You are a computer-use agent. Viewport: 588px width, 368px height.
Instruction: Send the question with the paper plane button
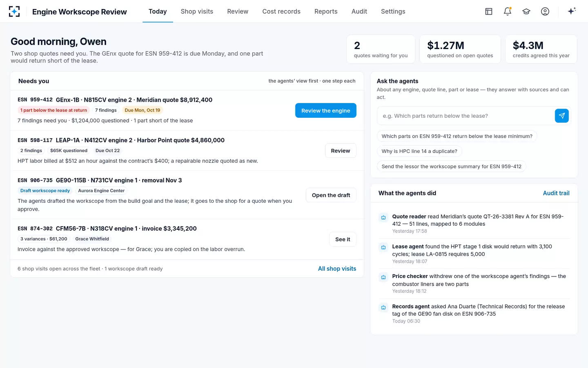coord(562,116)
